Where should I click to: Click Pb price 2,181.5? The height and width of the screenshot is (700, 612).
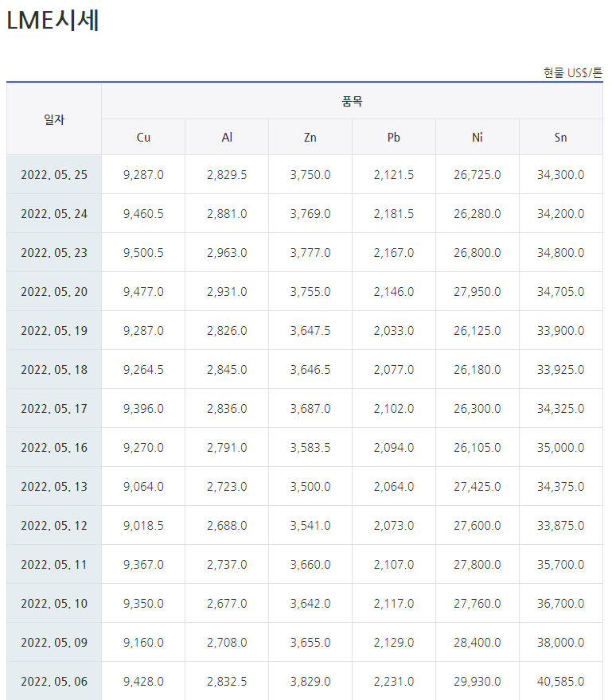click(394, 213)
